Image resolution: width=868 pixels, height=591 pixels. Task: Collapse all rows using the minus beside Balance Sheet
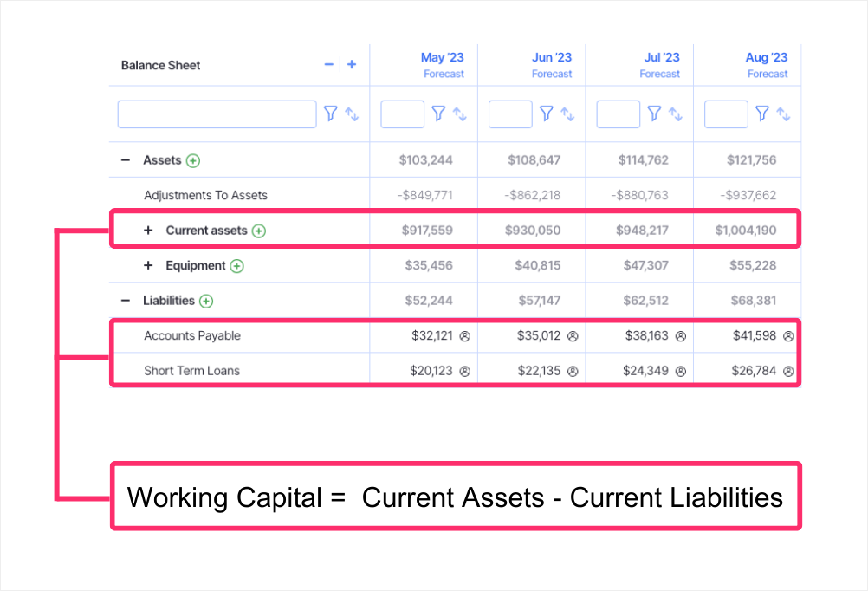pyautogui.click(x=328, y=64)
